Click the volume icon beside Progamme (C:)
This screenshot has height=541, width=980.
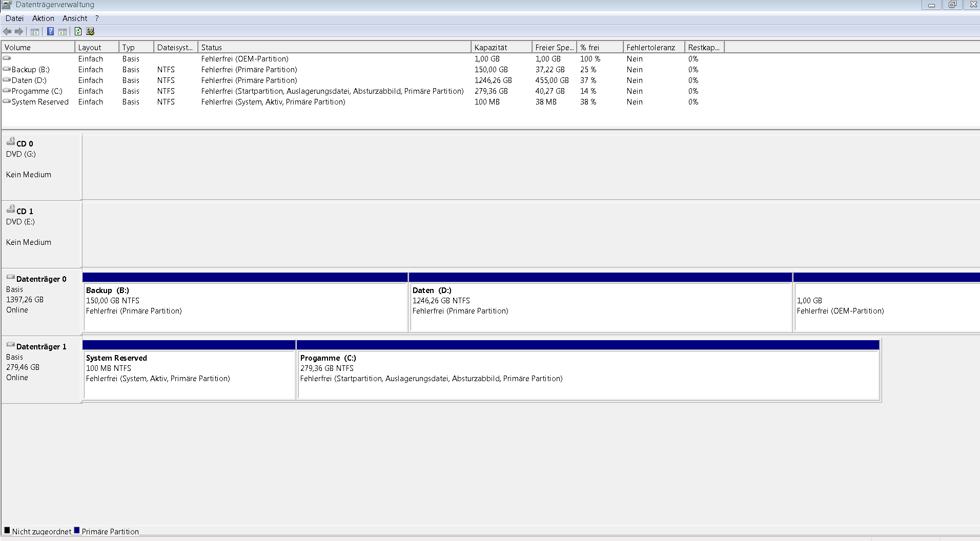point(7,90)
